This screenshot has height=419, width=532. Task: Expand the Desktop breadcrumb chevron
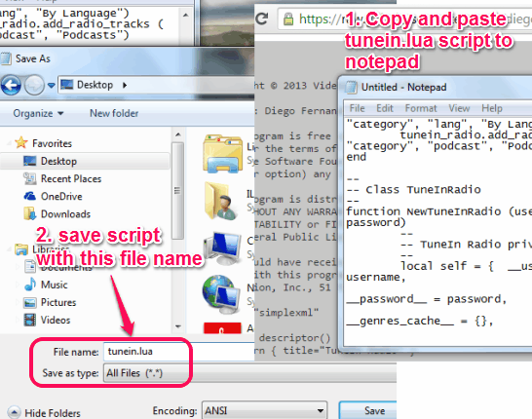pos(125,85)
